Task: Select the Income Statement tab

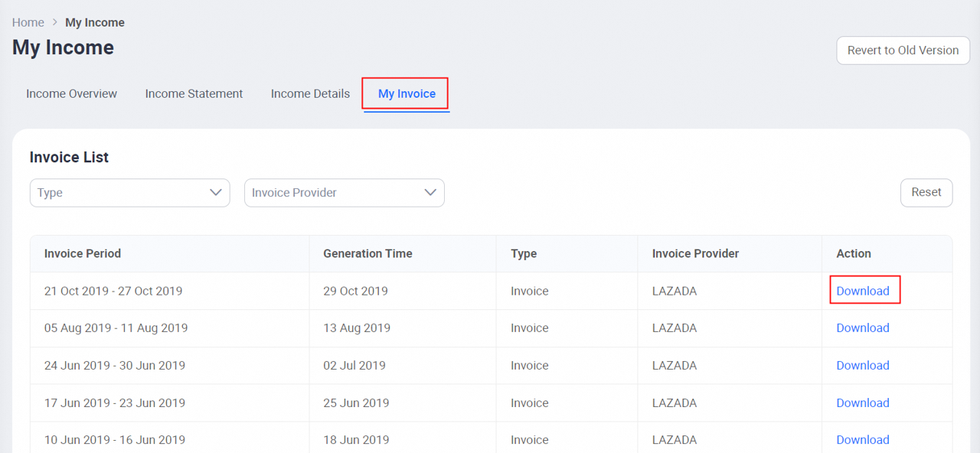Action: point(194,93)
